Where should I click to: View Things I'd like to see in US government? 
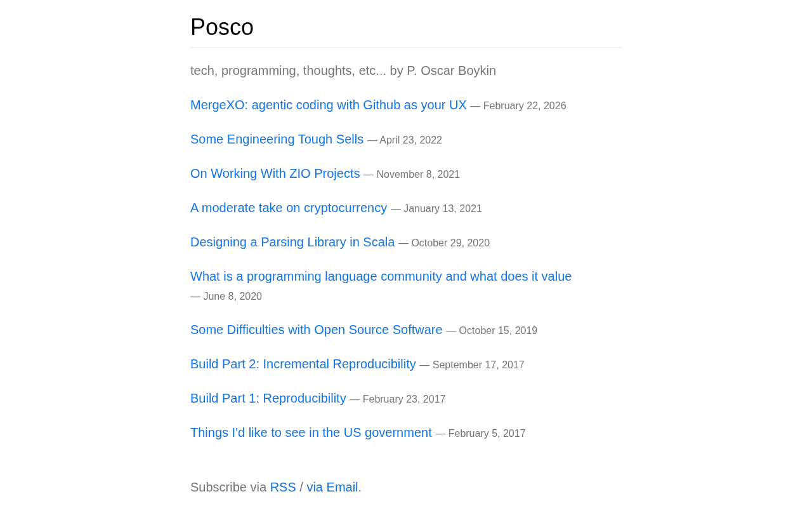(x=311, y=433)
